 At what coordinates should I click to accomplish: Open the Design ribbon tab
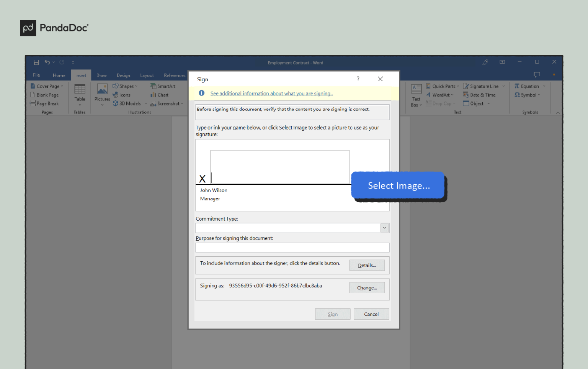point(123,75)
